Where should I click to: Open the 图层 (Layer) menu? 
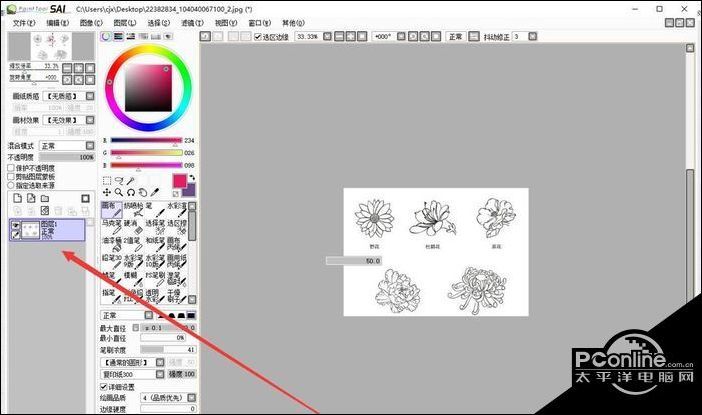[x=125, y=23]
